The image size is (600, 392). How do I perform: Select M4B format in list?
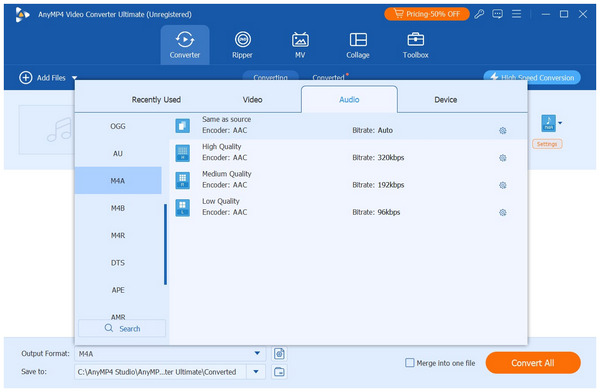[118, 208]
